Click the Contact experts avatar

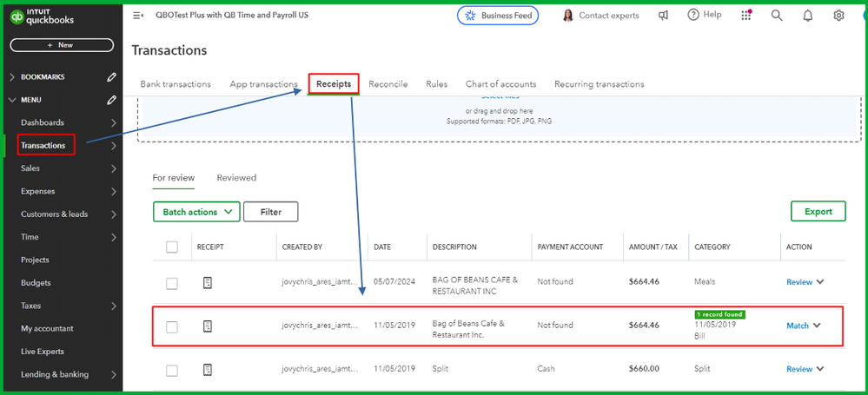tap(568, 16)
